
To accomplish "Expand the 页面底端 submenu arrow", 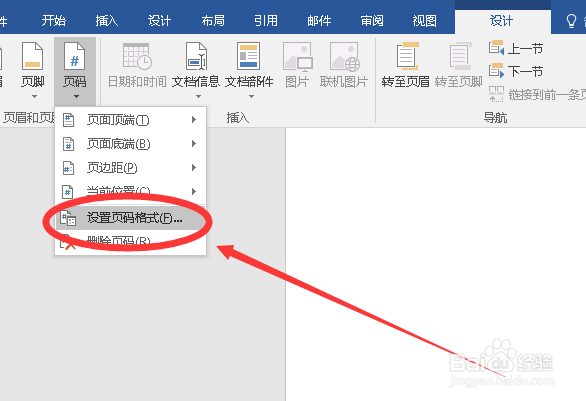I will click(x=194, y=144).
